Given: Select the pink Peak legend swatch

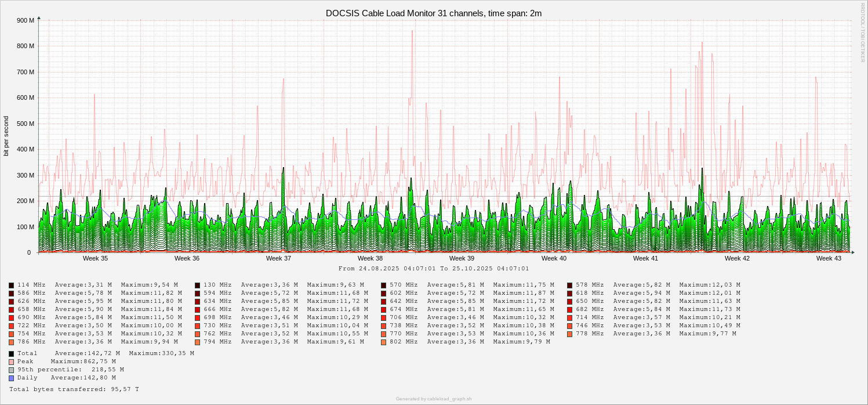Looking at the screenshot, I should (12, 361).
